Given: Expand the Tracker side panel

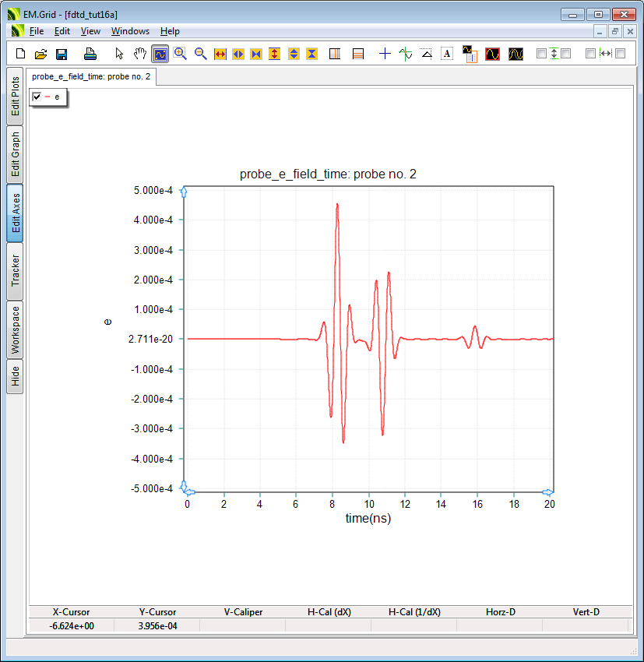Looking at the screenshot, I should point(15,271).
